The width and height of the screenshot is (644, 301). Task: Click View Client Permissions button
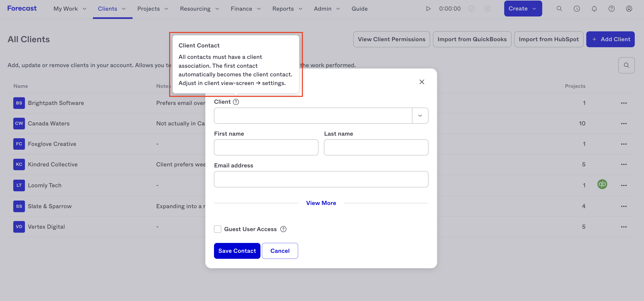coord(392,39)
